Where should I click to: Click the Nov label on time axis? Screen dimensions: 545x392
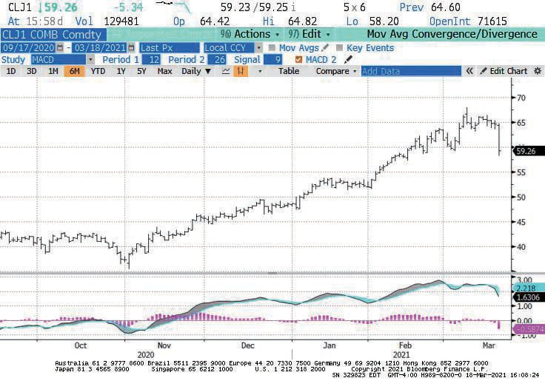pos(164,345)
